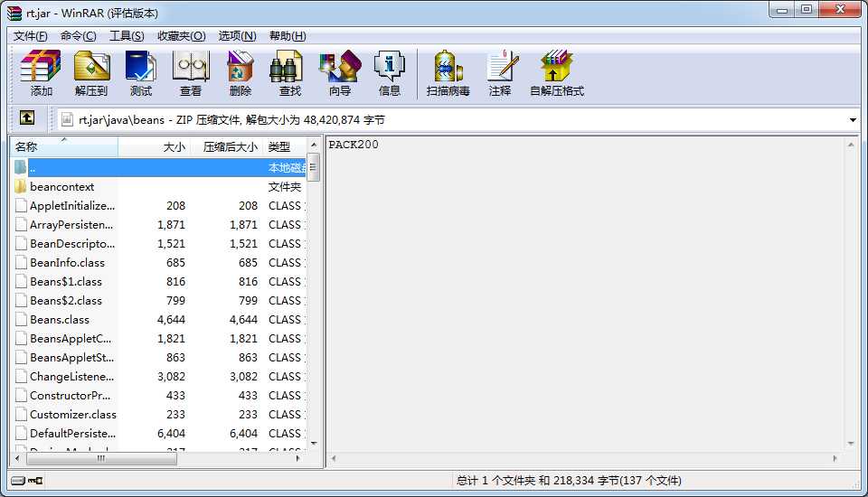Click the file list scroll left arrow
Viewport: 868px width, 497px height.
tap(18, 458)
